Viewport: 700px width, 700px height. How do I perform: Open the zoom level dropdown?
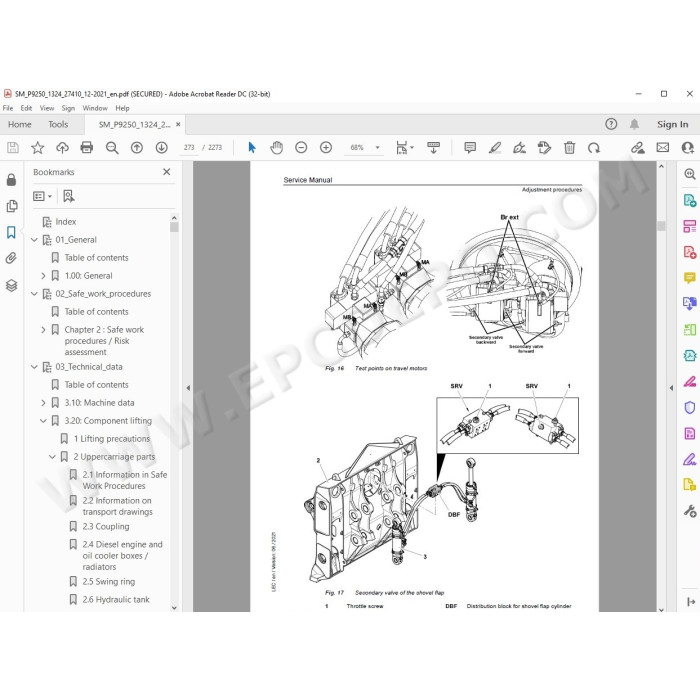(378, 147)
